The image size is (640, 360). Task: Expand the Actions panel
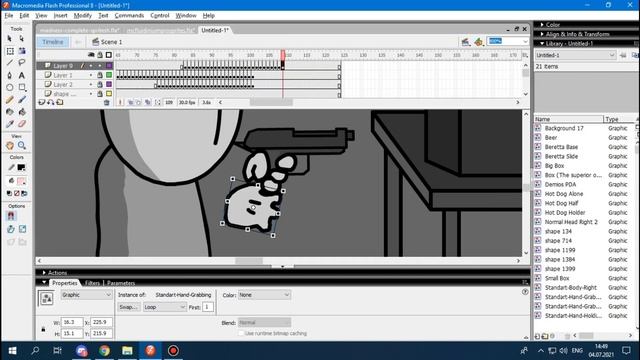coord(44,273)
